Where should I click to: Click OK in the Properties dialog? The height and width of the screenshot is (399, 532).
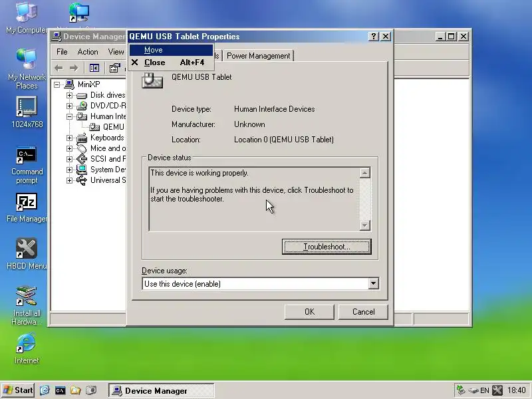309,312
